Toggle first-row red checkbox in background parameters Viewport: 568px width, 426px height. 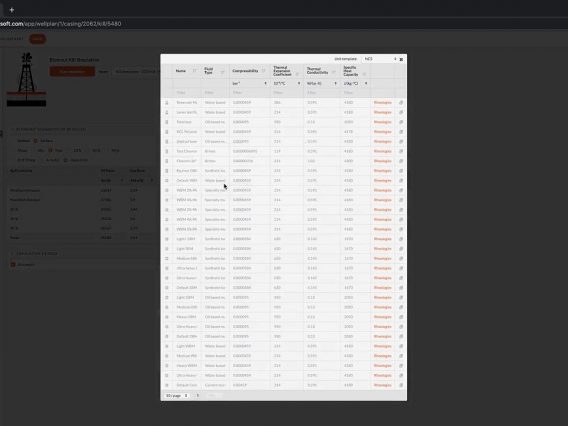click(36, 141)
